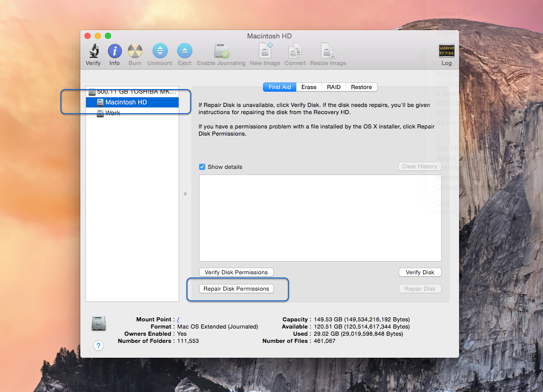
Task: Click the Convert toolbar icon
Action: 295,51
